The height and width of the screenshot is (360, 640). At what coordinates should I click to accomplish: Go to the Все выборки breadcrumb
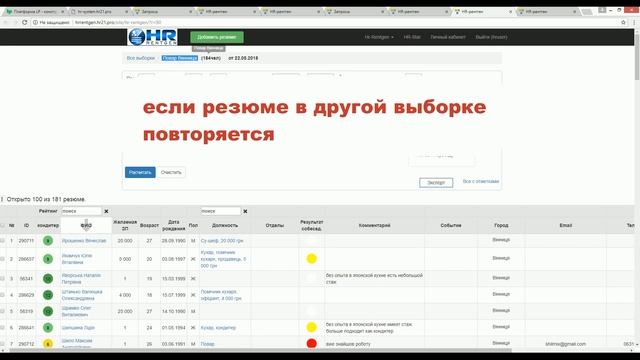point(140,58)
